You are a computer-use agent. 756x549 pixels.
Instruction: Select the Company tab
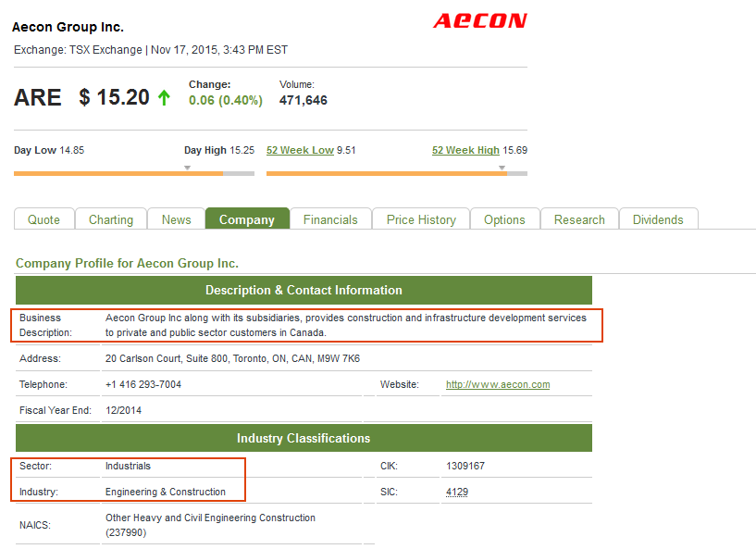[247, 219]
